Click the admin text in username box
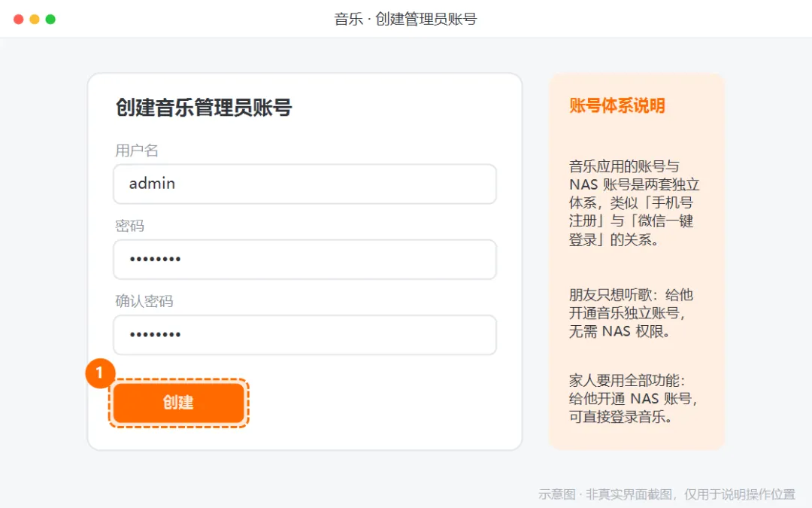The height and width of the screenshot is (508, 812). (152, 184)
